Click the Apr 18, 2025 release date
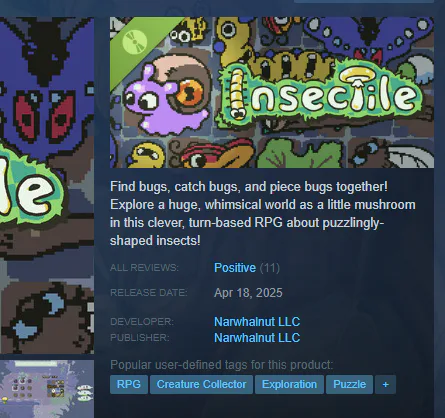 248,293
